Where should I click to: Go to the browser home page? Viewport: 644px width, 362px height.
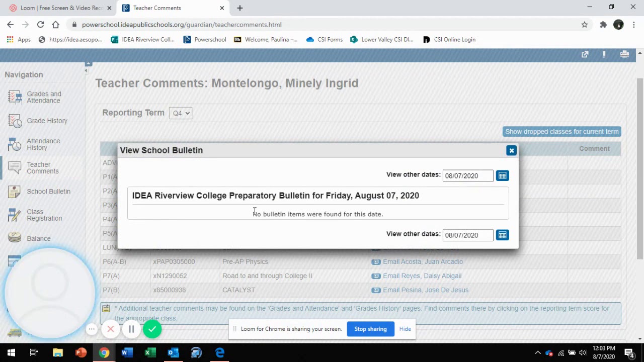(x=55, y=24)
